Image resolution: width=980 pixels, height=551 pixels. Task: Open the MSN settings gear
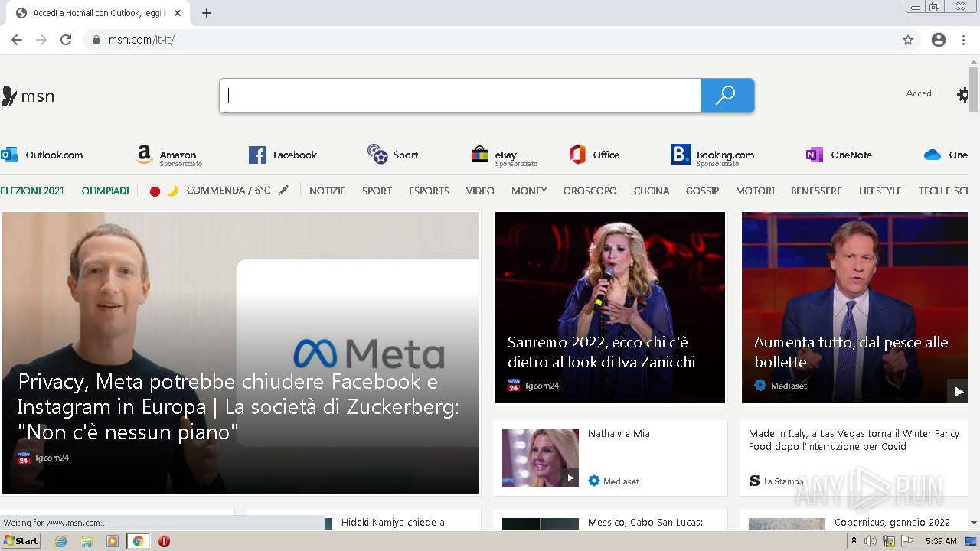pos(962,95)
